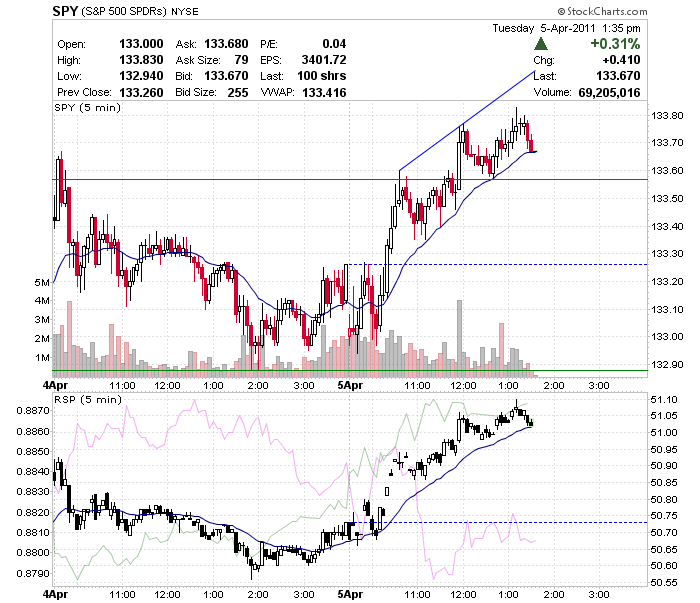The image size is (700, 603).
Task: Click the EPS value 3401.72
Action: (324, 60)
